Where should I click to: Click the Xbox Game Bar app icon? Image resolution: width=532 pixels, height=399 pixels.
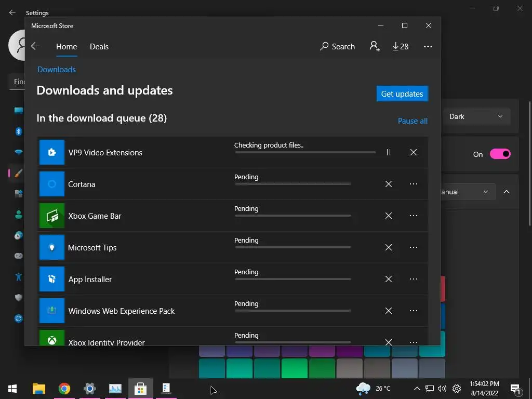pos(52,216)
